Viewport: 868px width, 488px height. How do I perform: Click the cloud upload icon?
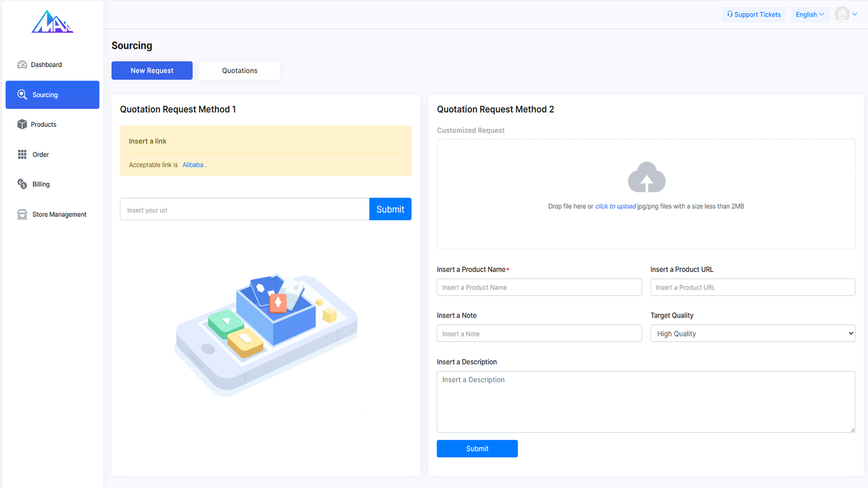(x=647, y=177)
